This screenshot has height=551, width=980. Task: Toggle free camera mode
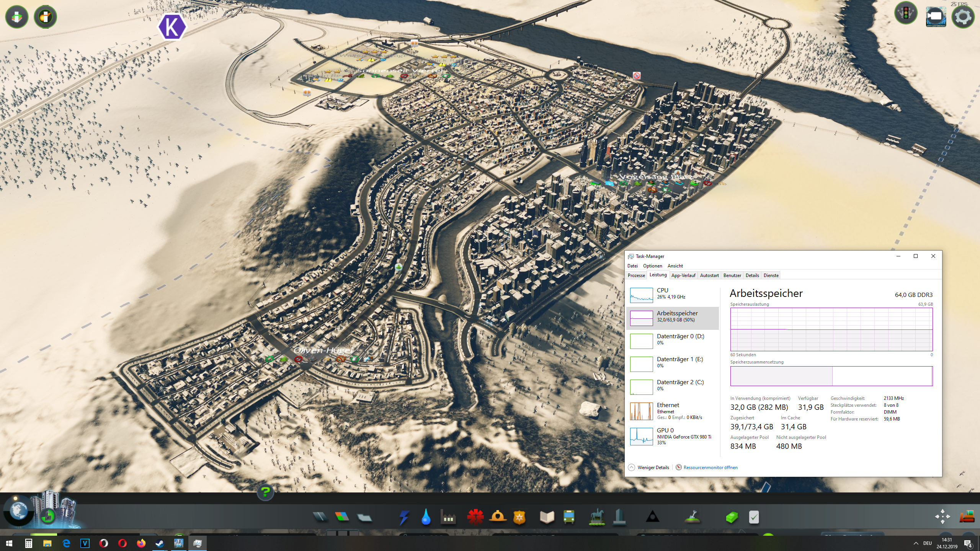click(x=936, y=16)
